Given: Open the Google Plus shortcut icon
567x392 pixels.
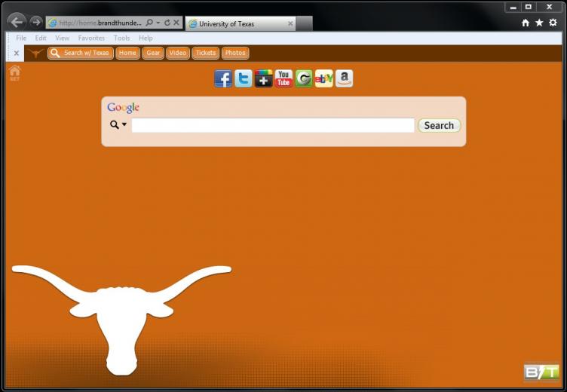Looking at the screenshot, I should click(264, 78).
